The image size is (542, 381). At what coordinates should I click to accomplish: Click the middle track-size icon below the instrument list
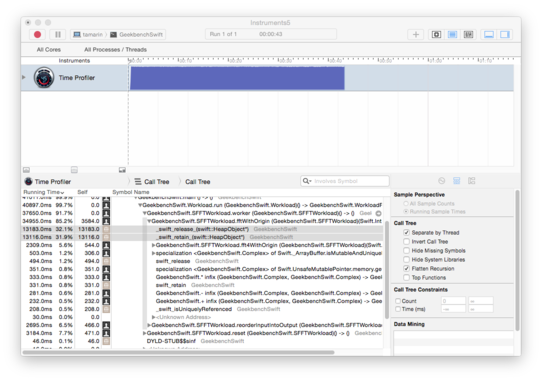point(74,170)
